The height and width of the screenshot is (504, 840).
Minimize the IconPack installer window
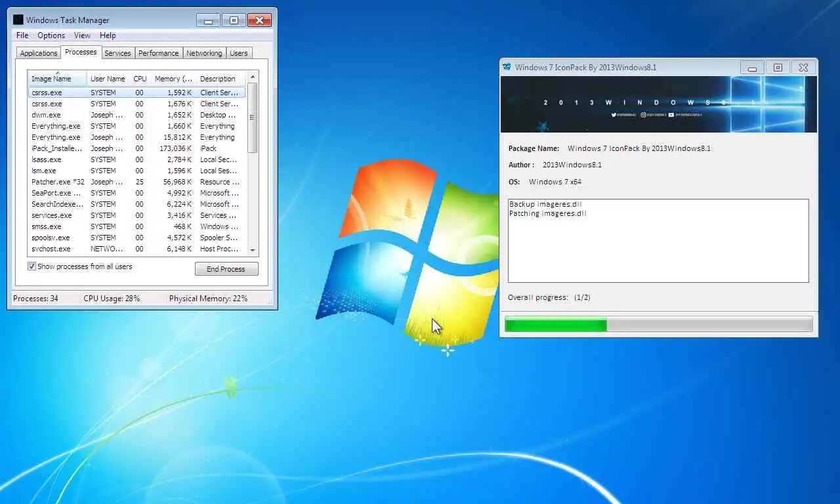pos(752,68)
